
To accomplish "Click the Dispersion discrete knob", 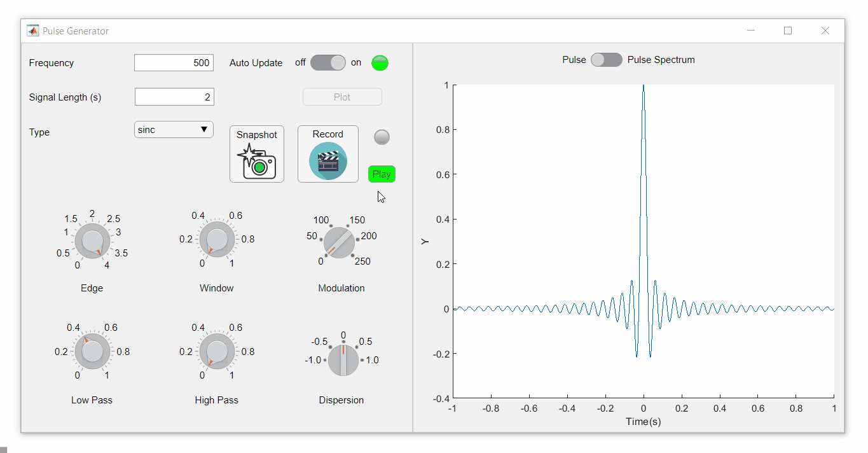I will [x=343, y=360].
